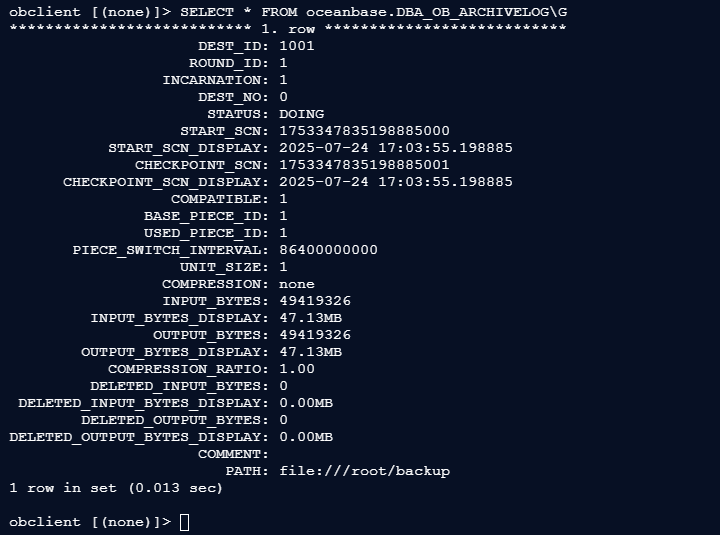The width and height of the screenshot is (720, 535).
Task: Click the START_SCN value 1753347835198885000
Action: tap(364, 131)
